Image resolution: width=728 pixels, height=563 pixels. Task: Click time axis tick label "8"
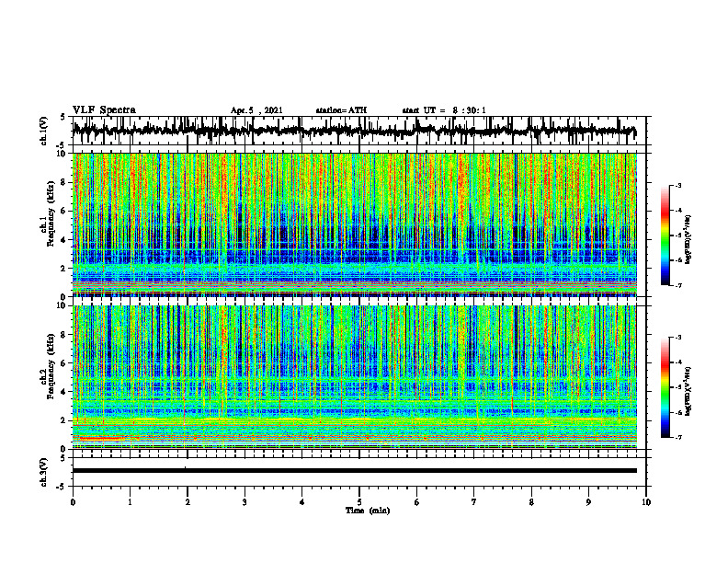coord(531,502)
